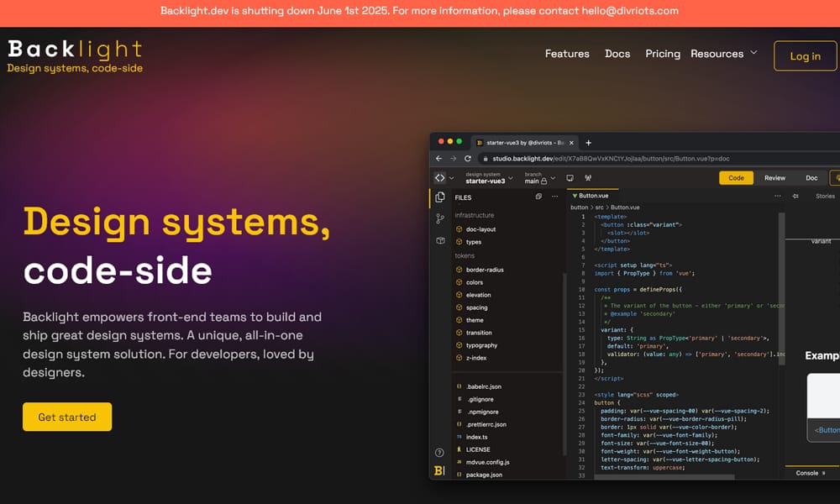Click the Storybook icon next to the device preview
Screen dimensions: 840x504
(588, 177)
